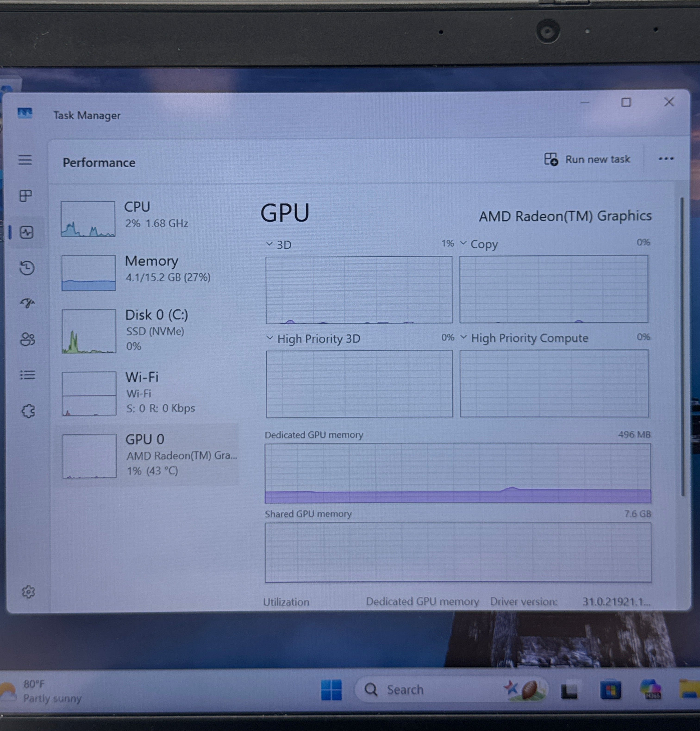Open the Services puzzle icon in sidebar
Viewport: 700px width, 731px height.
click(28, 411)
